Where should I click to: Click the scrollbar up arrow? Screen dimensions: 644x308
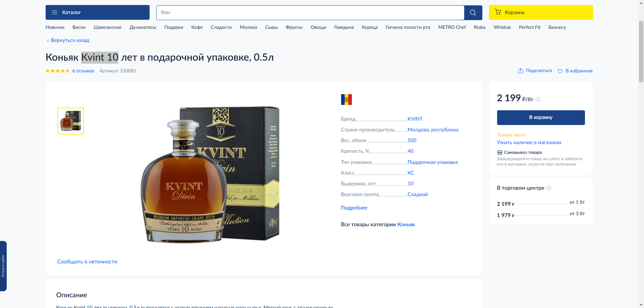coord(641,3)
